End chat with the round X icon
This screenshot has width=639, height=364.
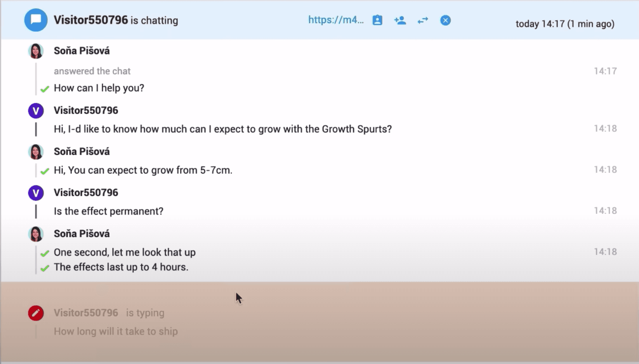[x=445, y=20]
